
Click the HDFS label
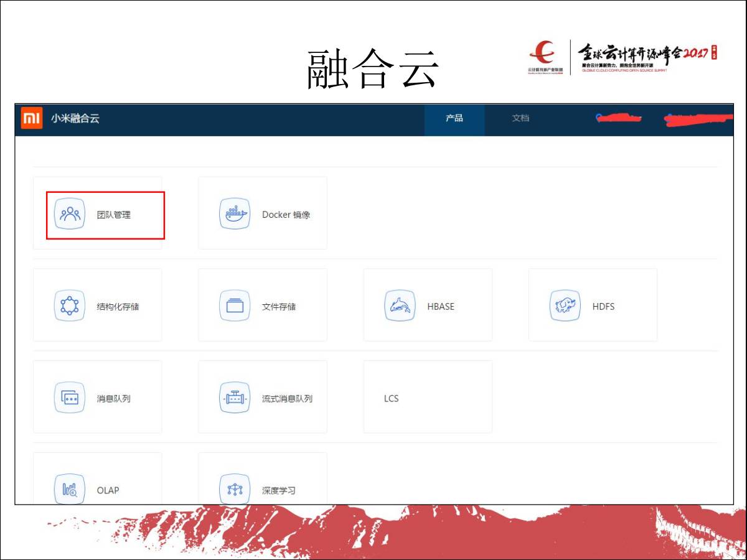coord(604,307)
